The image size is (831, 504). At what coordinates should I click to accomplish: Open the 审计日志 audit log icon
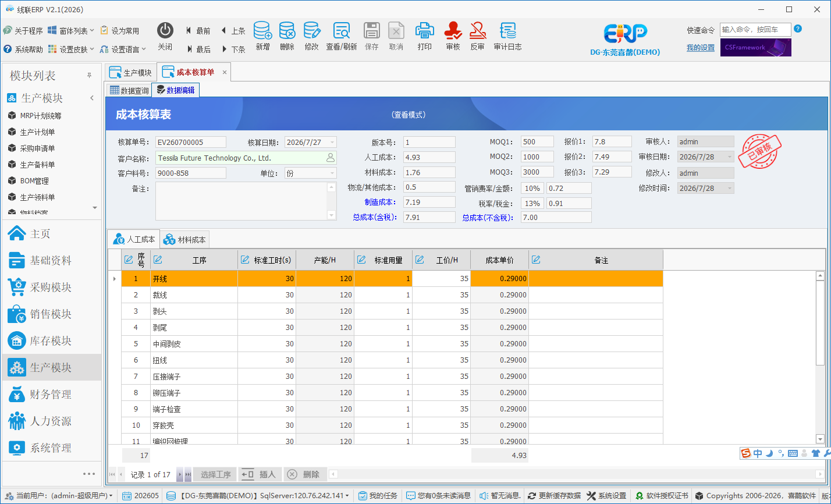tap(507, 31)
